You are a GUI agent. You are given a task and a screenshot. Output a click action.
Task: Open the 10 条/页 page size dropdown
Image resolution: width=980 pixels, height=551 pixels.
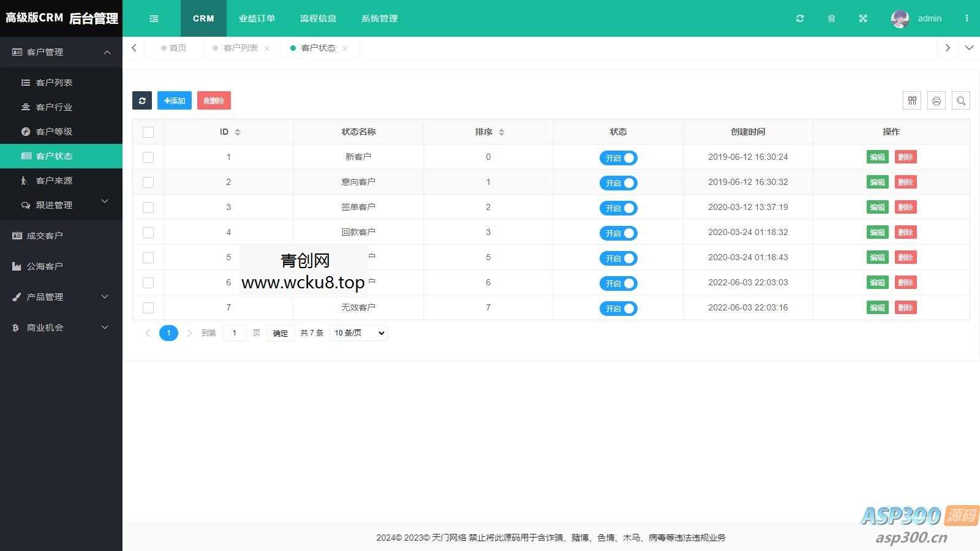tap(358, 333)
